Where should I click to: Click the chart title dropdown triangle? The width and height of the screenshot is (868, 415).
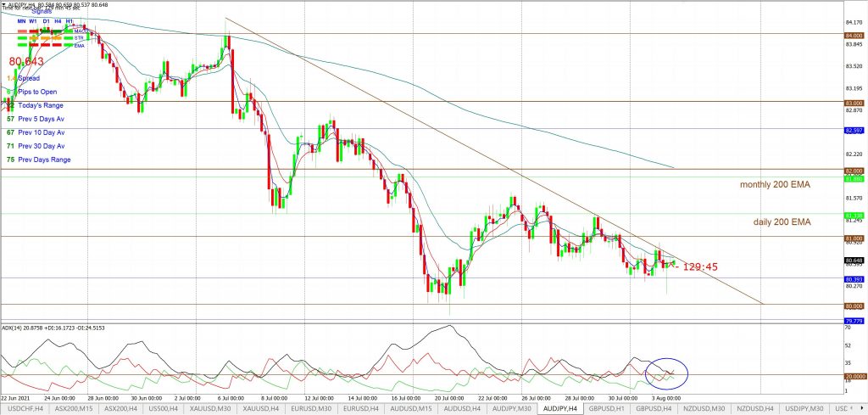[3, 4]
